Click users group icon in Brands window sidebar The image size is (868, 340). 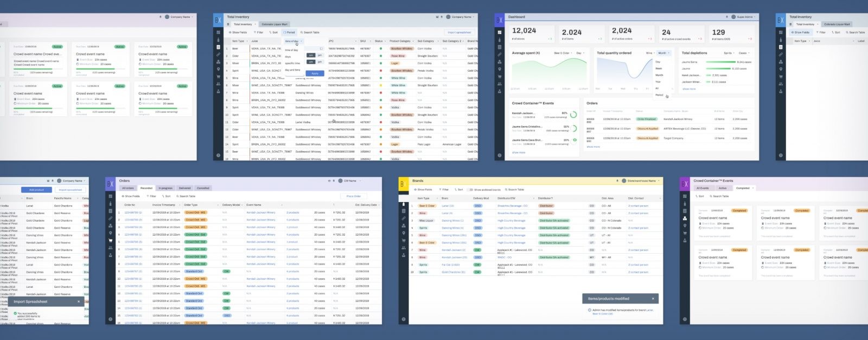click(x=404, y=248)
